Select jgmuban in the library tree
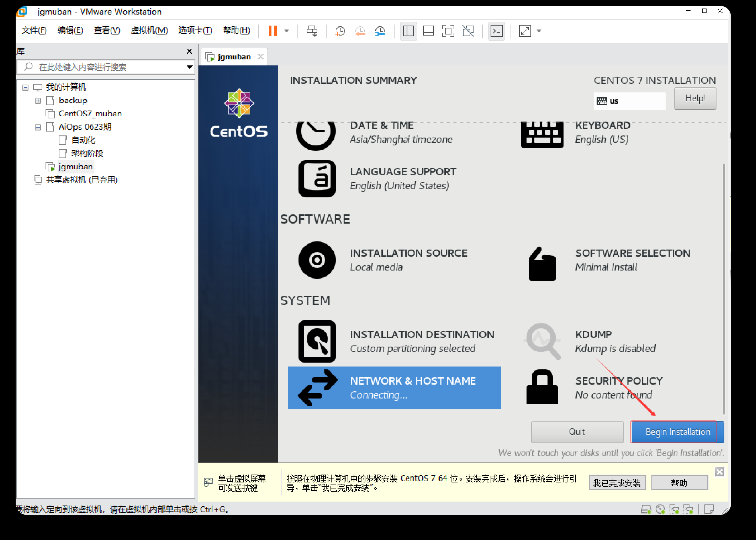 75,166
